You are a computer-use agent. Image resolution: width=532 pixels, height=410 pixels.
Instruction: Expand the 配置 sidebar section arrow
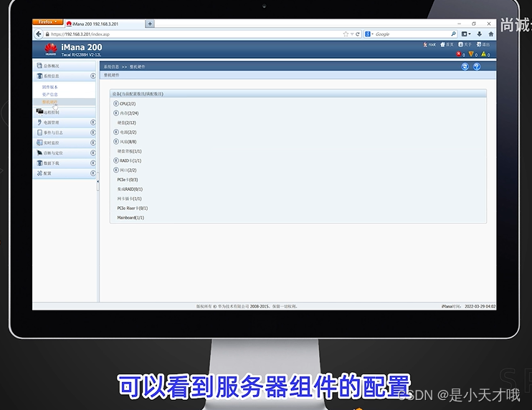(x=92, y=173)
